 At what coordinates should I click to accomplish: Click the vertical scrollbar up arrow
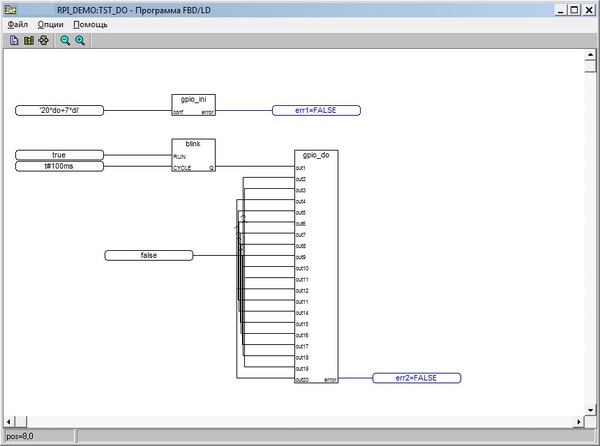click(x=590, y=56)
